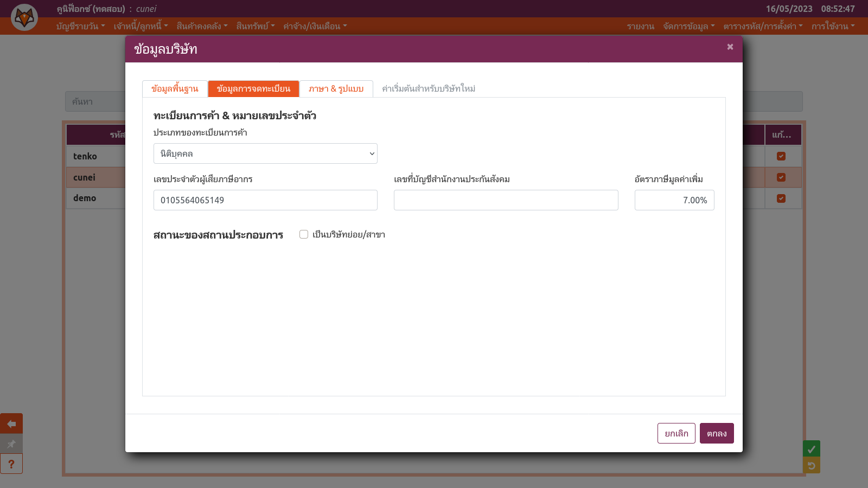Viewport: 868px width, 488px height.
Task: Click the back arrow icon in sidebar
Action: coord(11,423)
